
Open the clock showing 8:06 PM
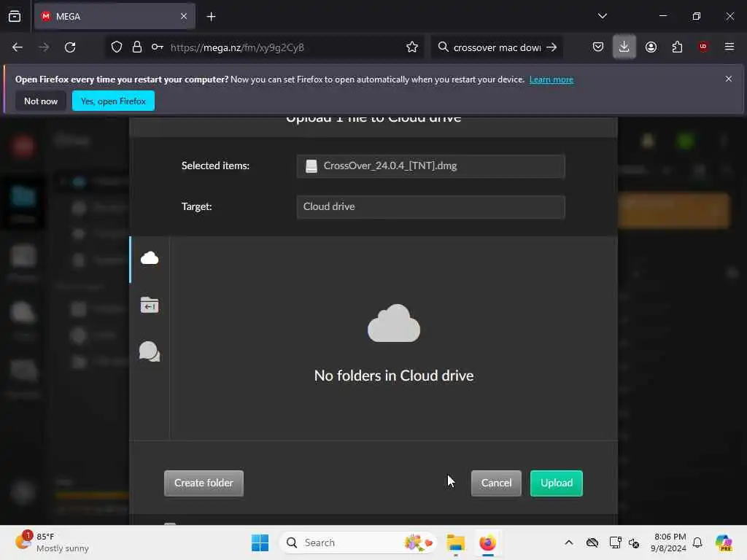point(669,542)
